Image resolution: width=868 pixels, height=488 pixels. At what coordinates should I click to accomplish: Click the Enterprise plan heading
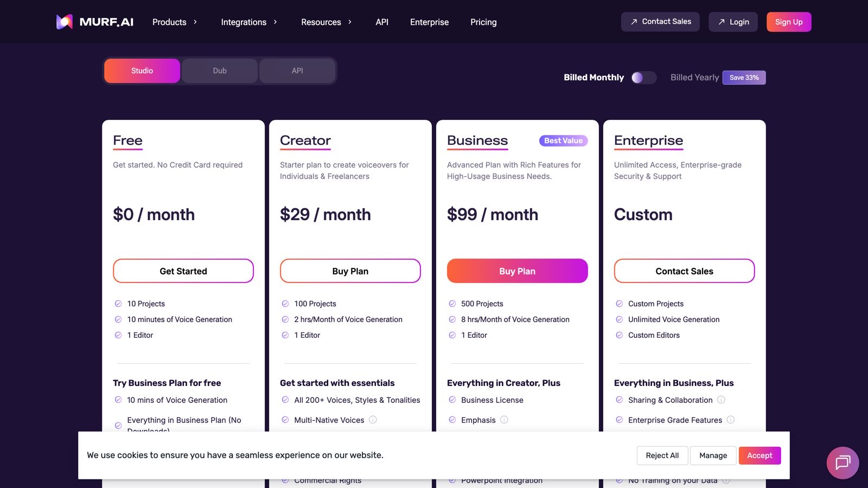click(x=648, y=140)
